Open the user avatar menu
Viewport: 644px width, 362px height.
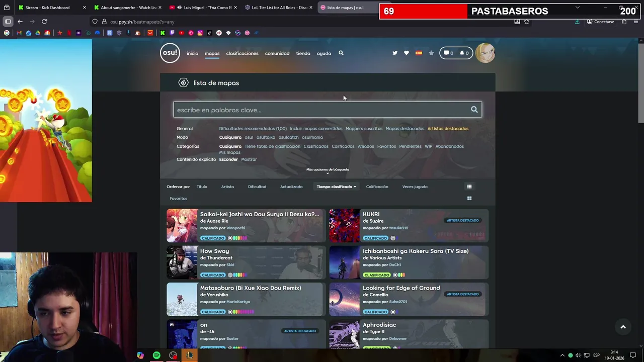(x=485, y=53)
